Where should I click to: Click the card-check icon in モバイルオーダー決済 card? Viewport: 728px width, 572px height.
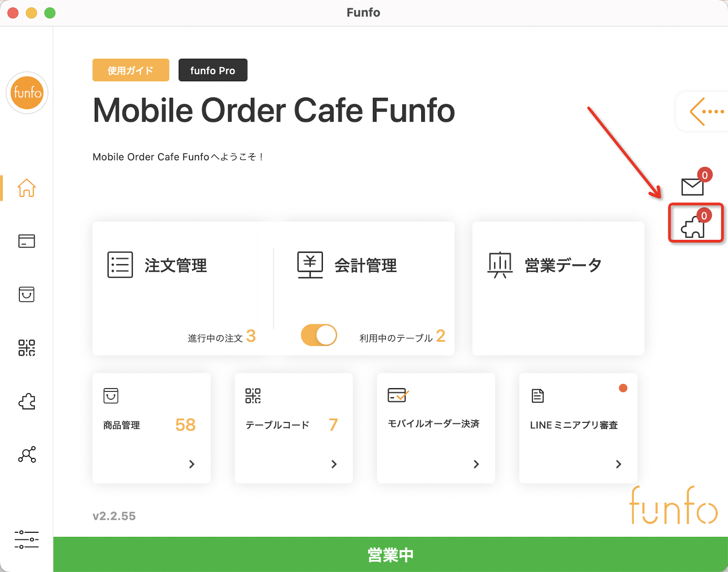398,395
